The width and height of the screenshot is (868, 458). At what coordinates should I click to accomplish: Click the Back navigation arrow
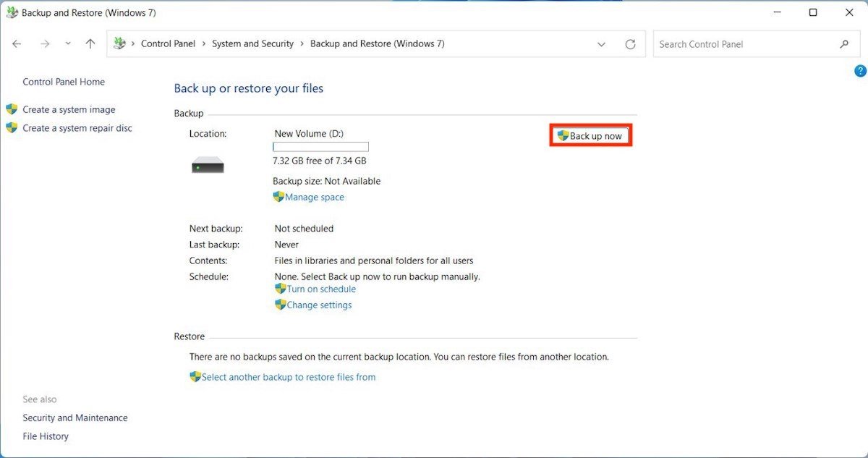pos(17,44)
